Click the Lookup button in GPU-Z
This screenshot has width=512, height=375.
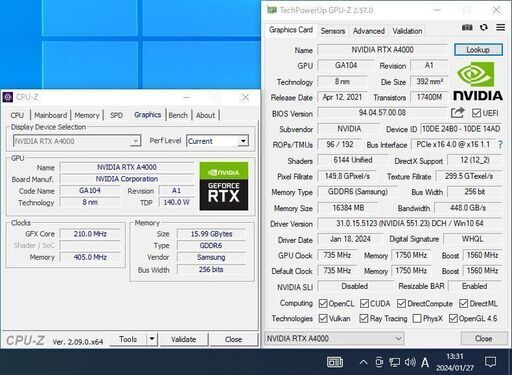pyautogui.click(x=478, y=50)
